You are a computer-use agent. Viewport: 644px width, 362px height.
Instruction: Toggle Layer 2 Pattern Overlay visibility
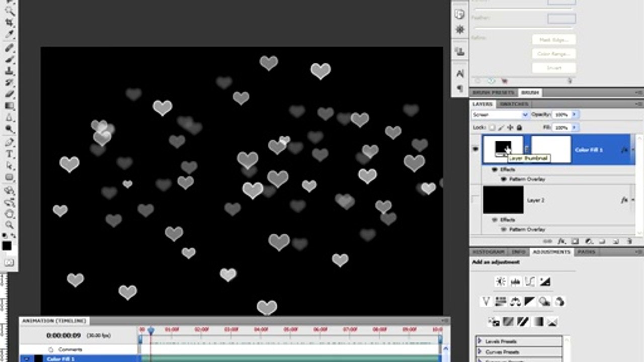click(x=503, y=229)
